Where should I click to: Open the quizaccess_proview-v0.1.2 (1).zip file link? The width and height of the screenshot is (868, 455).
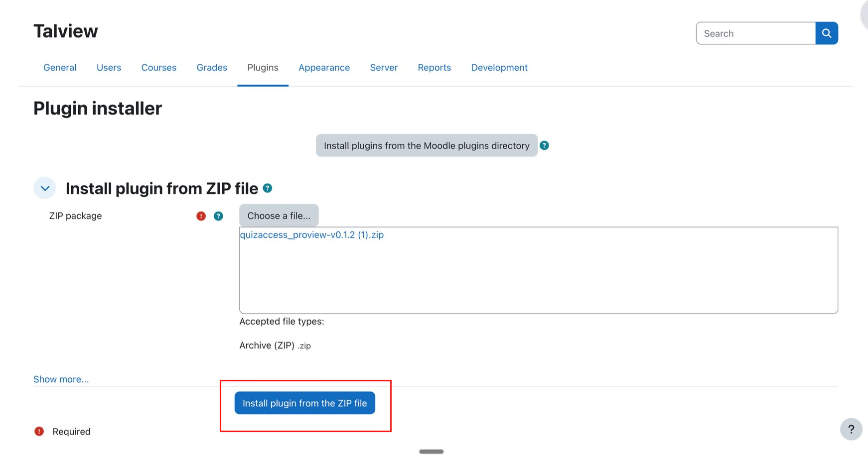312,235
